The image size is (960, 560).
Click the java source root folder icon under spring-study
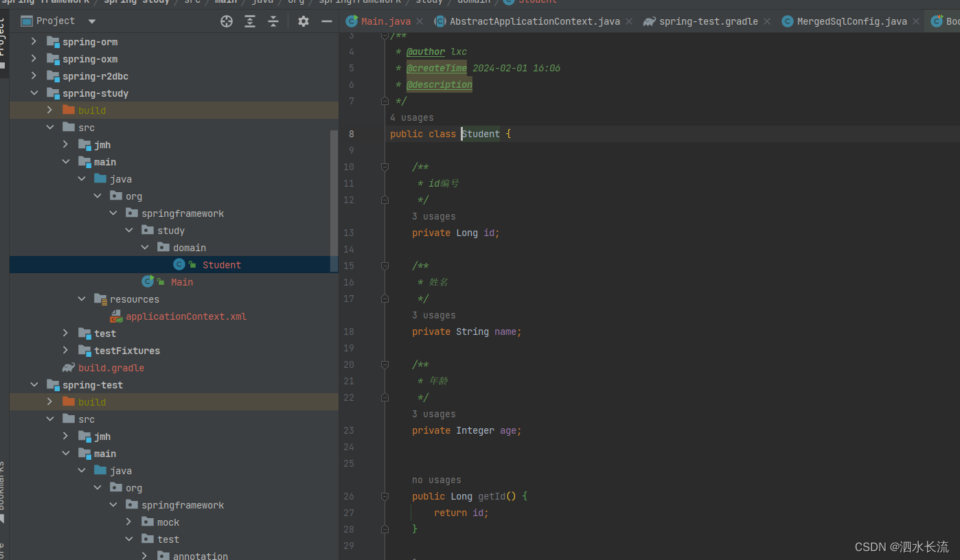100,179
